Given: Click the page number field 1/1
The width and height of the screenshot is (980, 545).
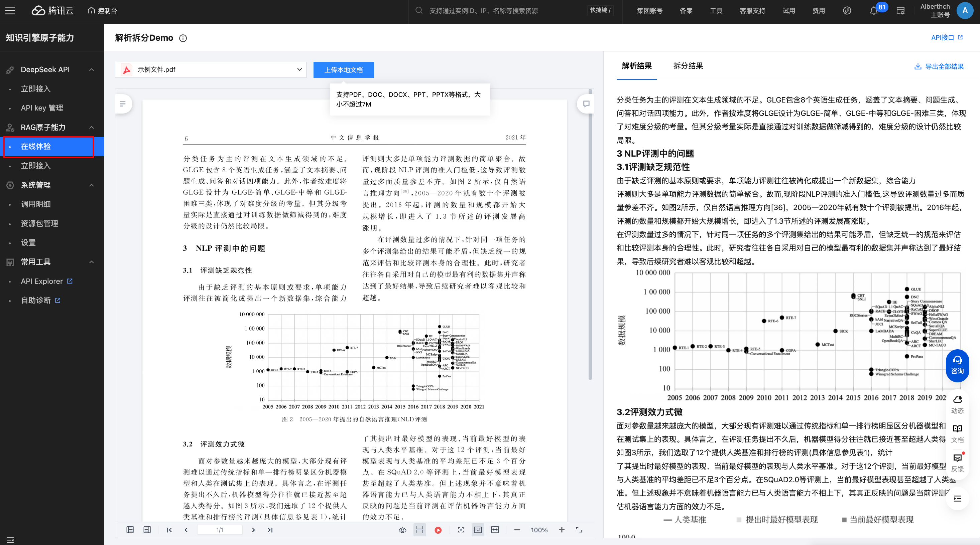Looking at the screenshot, I should pyautogui.click(x=220, y=530).
